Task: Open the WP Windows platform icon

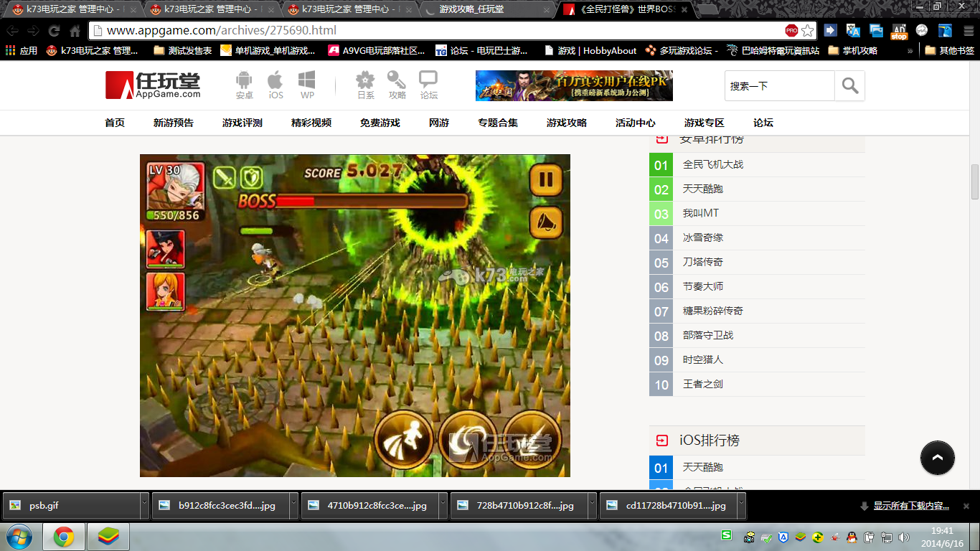Action: pyautogui.click(x=307, y=85)
